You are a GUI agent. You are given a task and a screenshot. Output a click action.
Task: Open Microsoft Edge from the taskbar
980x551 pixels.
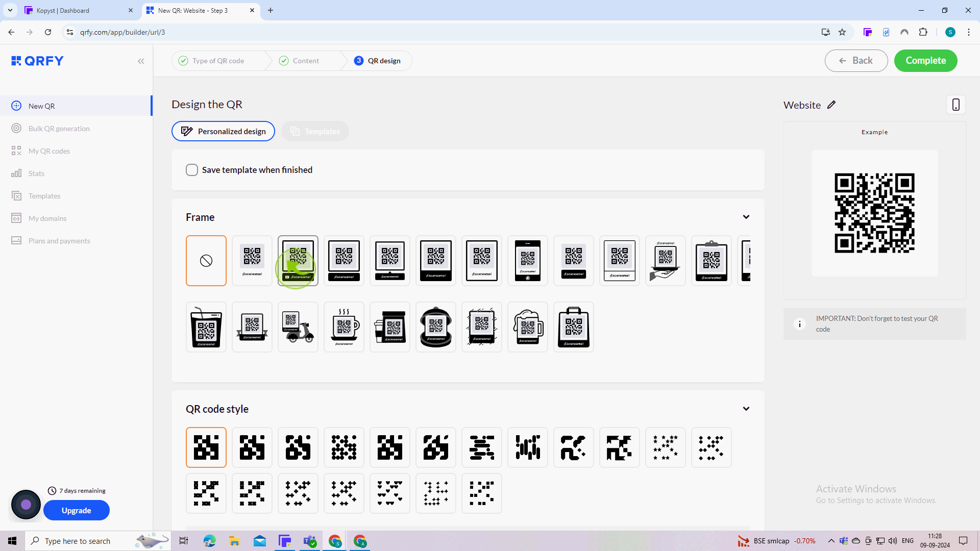tap(209, 541)
